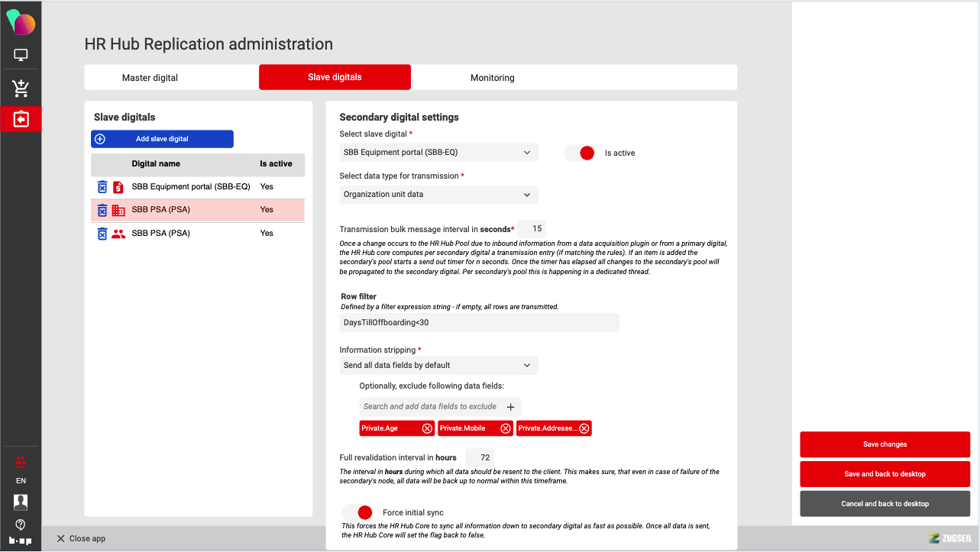Open the Information stripping dropdown
This screenshot has width=980, height=552.
(438, 366)
